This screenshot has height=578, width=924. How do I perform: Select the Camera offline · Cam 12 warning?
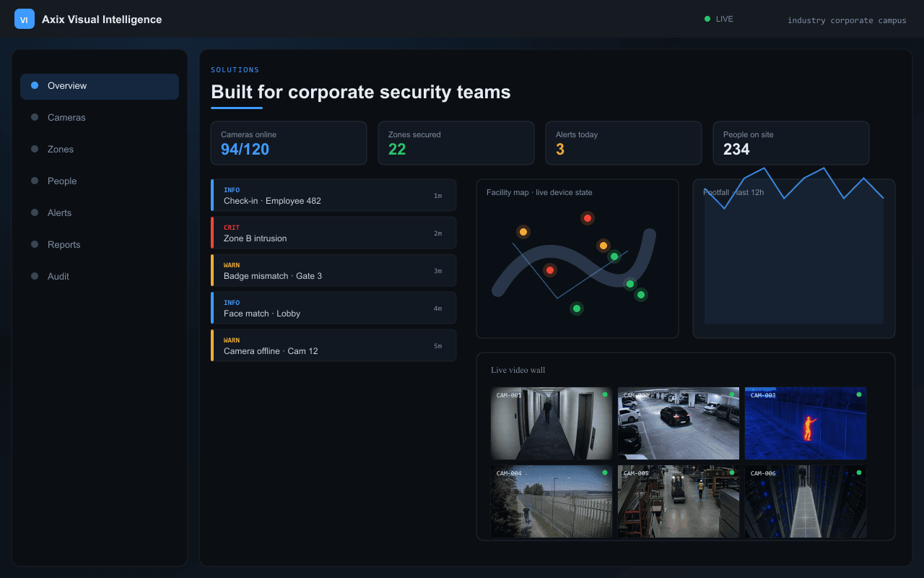click(334, 345)
